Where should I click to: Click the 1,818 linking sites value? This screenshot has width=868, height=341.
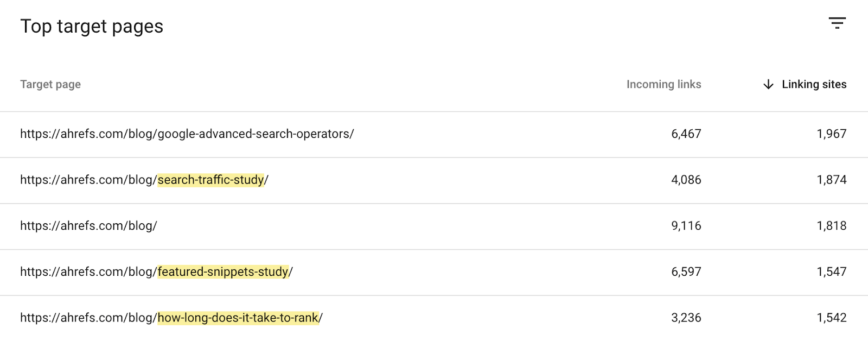[831, 226]
